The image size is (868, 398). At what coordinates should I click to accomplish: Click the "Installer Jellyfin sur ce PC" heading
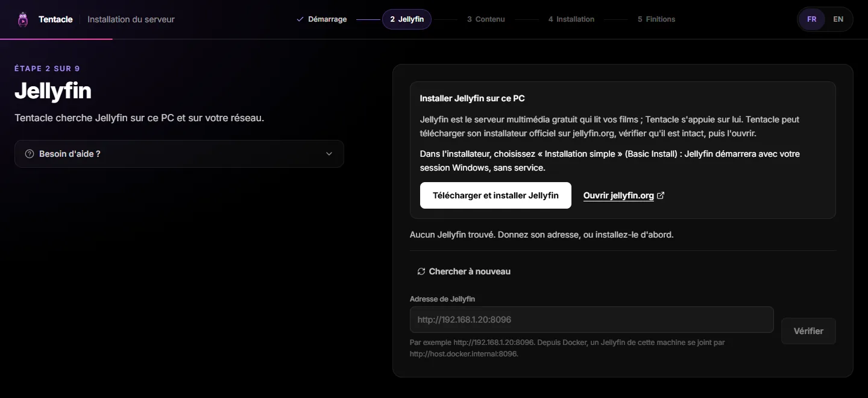(x=472, y=98)
